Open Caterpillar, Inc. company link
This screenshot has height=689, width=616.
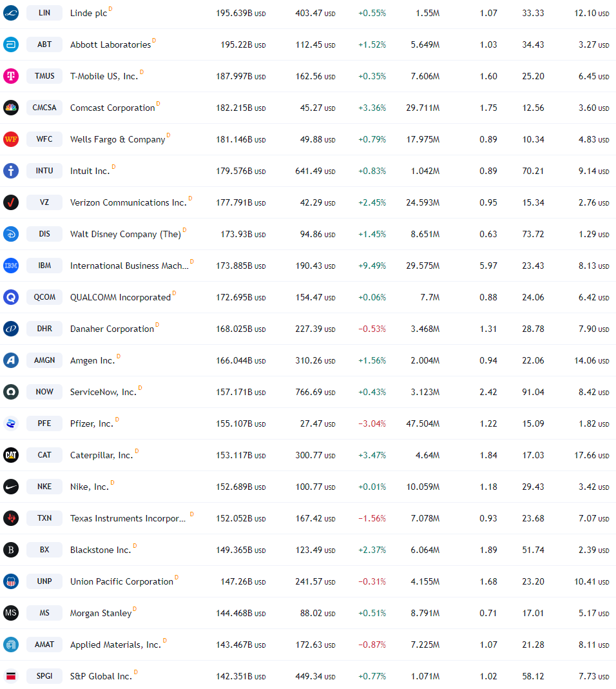[x=102, y=455]
